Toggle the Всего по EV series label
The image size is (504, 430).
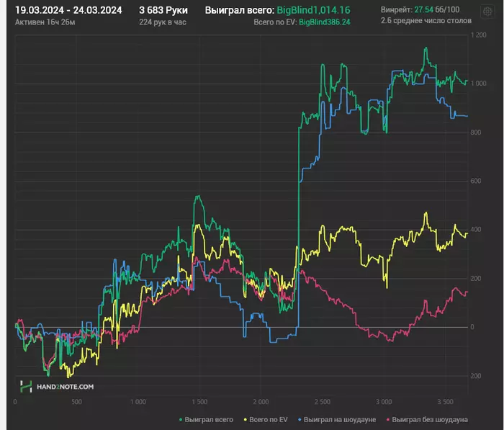(x=269, y=420)
